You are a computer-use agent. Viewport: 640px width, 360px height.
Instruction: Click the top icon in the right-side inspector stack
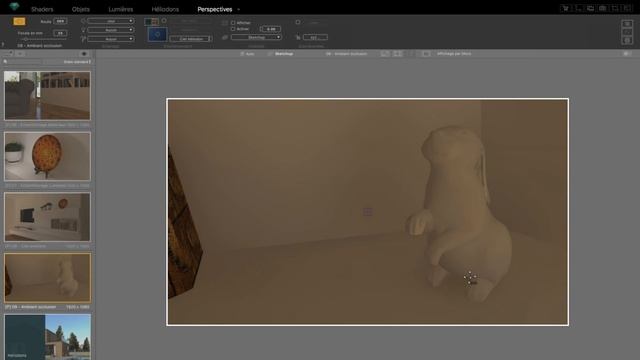(x=627, y=24)
